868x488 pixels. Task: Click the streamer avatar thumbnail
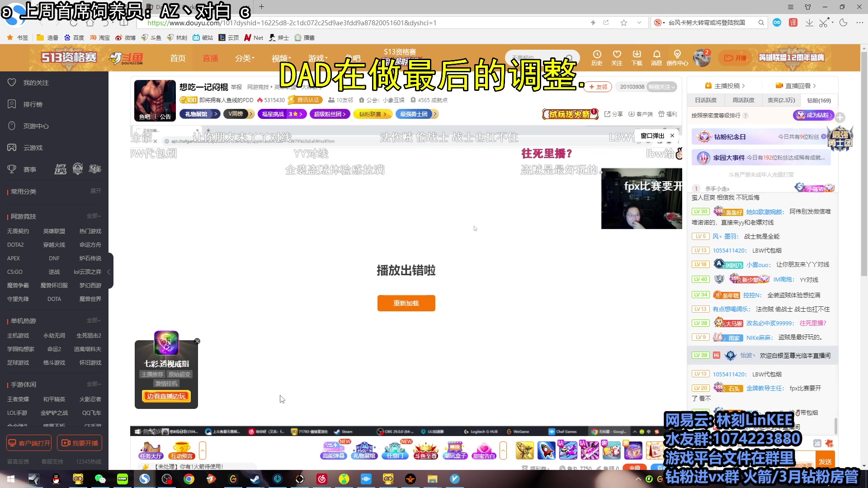tap(155, 101)
